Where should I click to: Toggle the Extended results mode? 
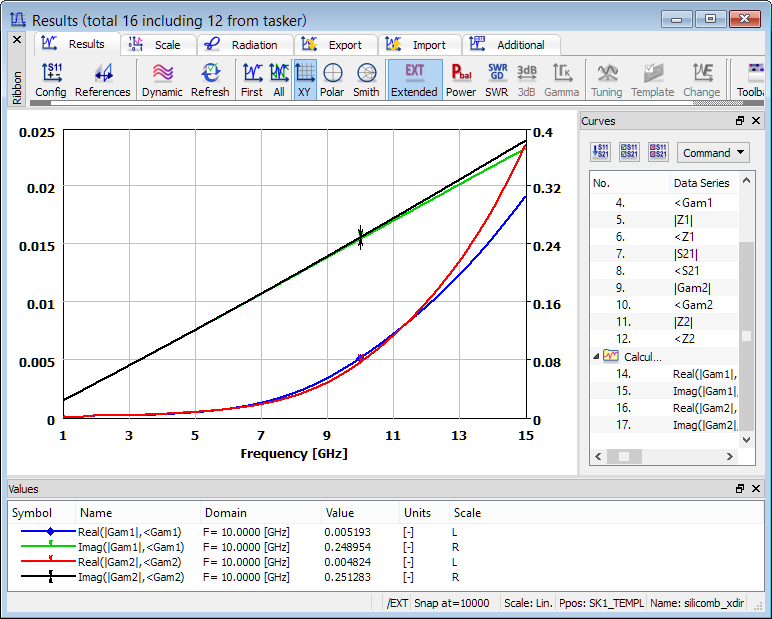[414, 79]
